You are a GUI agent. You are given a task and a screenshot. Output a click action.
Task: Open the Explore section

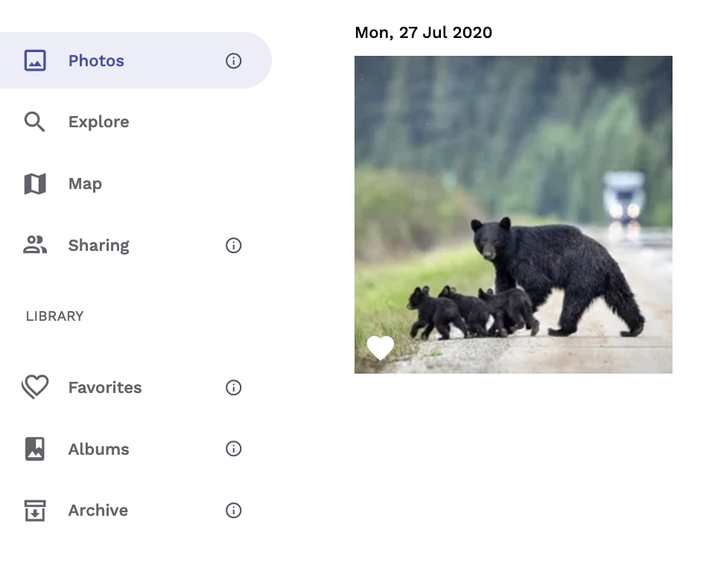coord(98,122)
